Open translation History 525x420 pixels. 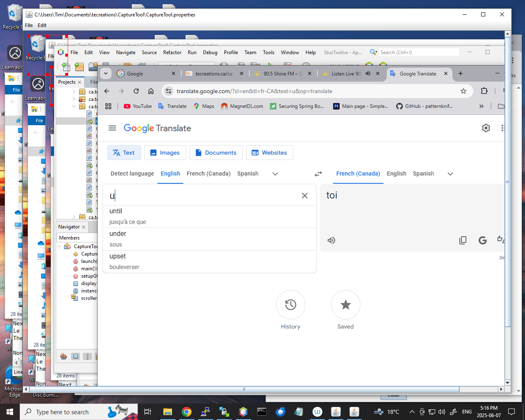coord(291,305)
